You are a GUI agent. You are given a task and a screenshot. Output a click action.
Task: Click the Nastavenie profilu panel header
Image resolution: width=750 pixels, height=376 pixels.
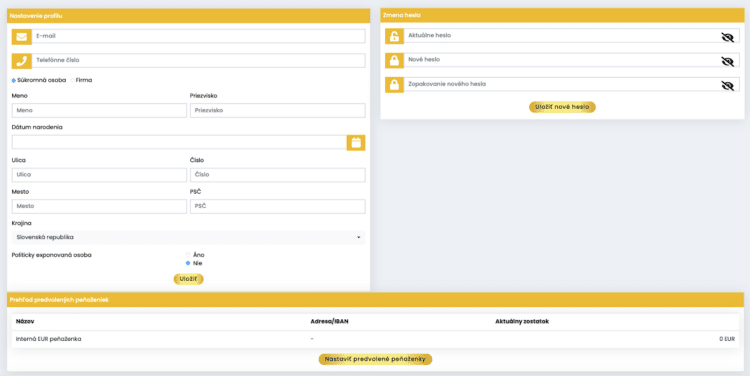[x=188, y=16]
